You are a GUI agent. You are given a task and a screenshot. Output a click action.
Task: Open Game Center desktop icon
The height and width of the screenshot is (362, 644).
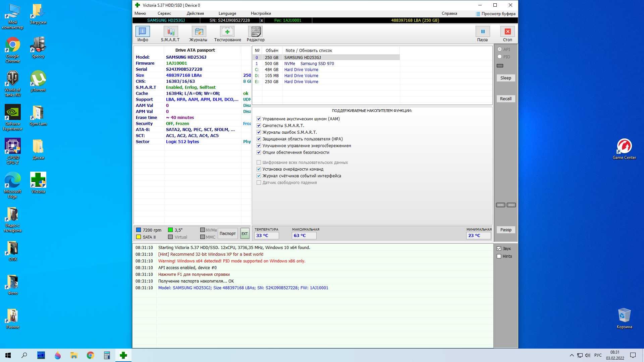(624, 149)
